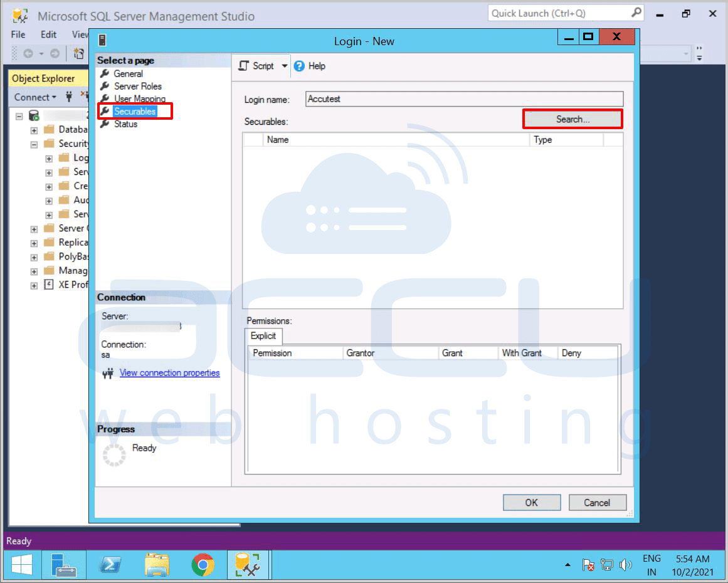
Task: Collapse the Security node
Action: [x=34, y=144]
